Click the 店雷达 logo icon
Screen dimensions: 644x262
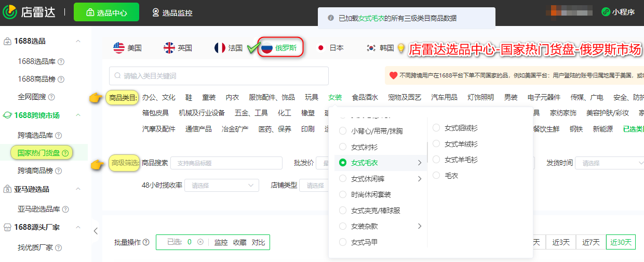pyautogui.click(x=10, y=12)
